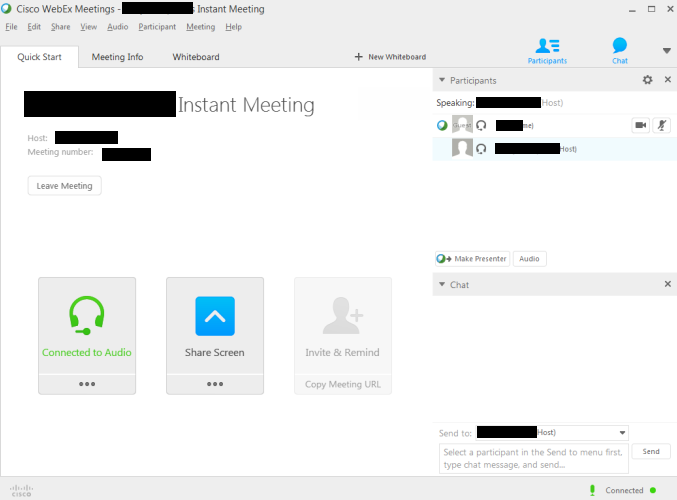Click the headset icon in Guest row
The image size is (677, 500).
(x=481, y=125)
